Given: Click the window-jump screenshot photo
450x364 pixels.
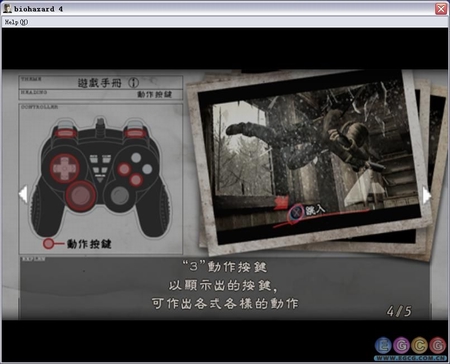Looking at the screenshot, I should tap(308, 157).
